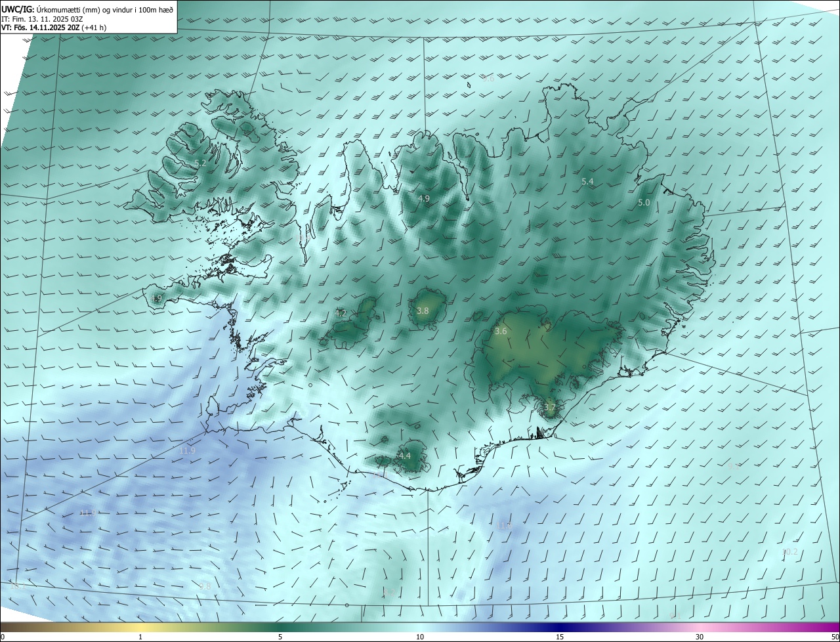Click the color scale tick label 50

tap(835, 637)
